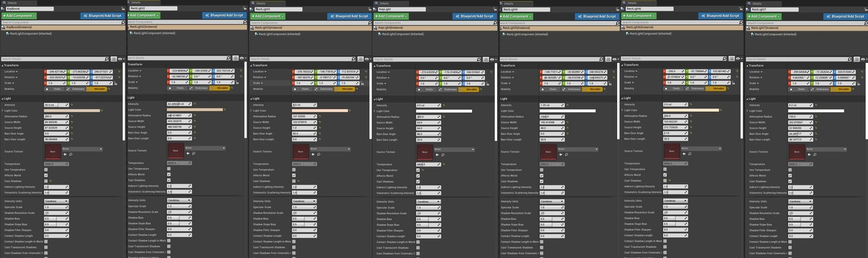
Task: Open the eye view options icon in RectLight2 panel
Action: [x=243, y=58]
